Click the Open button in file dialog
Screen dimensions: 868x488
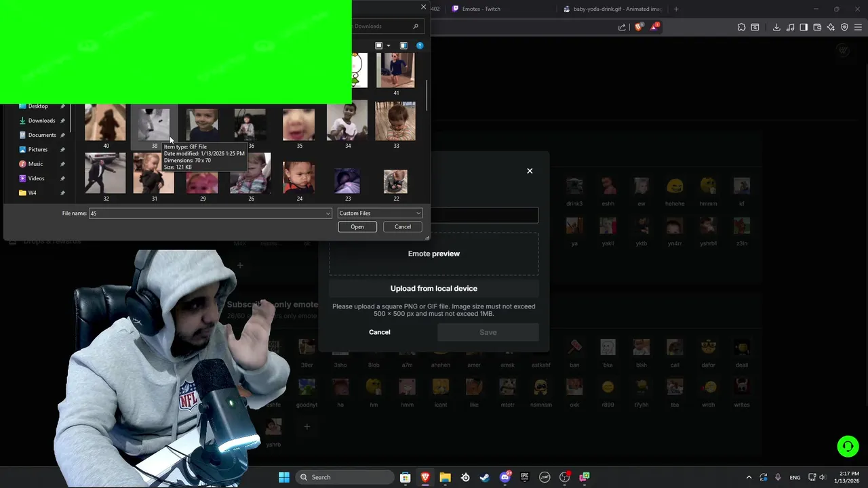[x=357, y=227]
